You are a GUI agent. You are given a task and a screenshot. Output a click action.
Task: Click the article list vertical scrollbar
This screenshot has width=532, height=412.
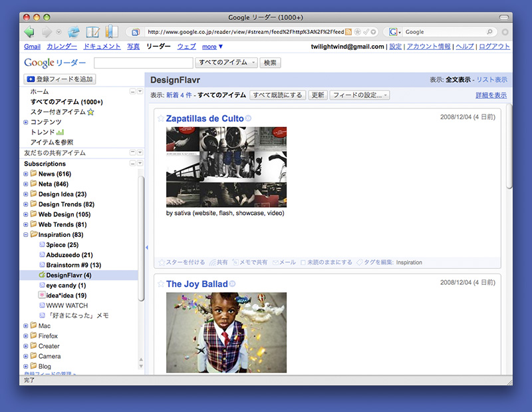pyautogui.click(x=509, y=146)
